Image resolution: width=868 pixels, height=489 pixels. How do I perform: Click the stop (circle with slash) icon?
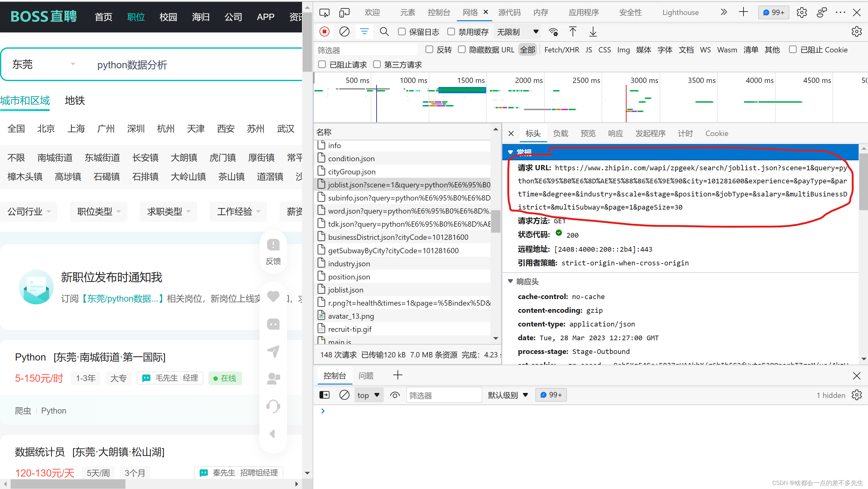[x=344, y=31]
